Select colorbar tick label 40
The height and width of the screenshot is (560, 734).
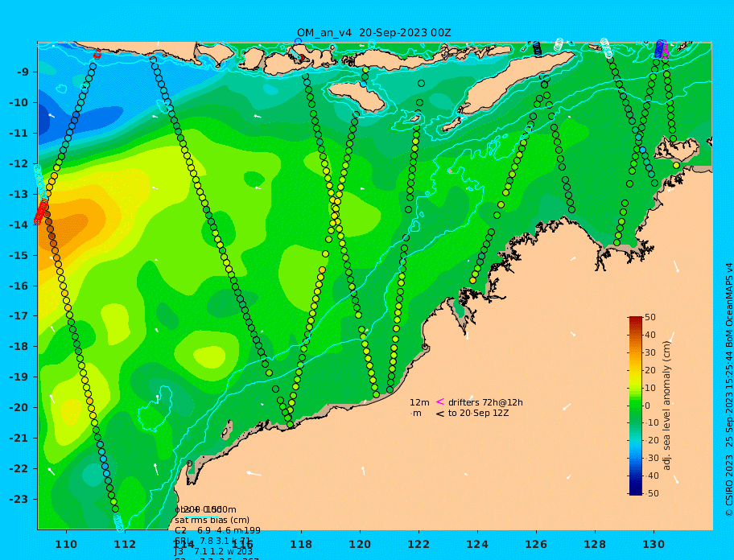coord(650,335)
